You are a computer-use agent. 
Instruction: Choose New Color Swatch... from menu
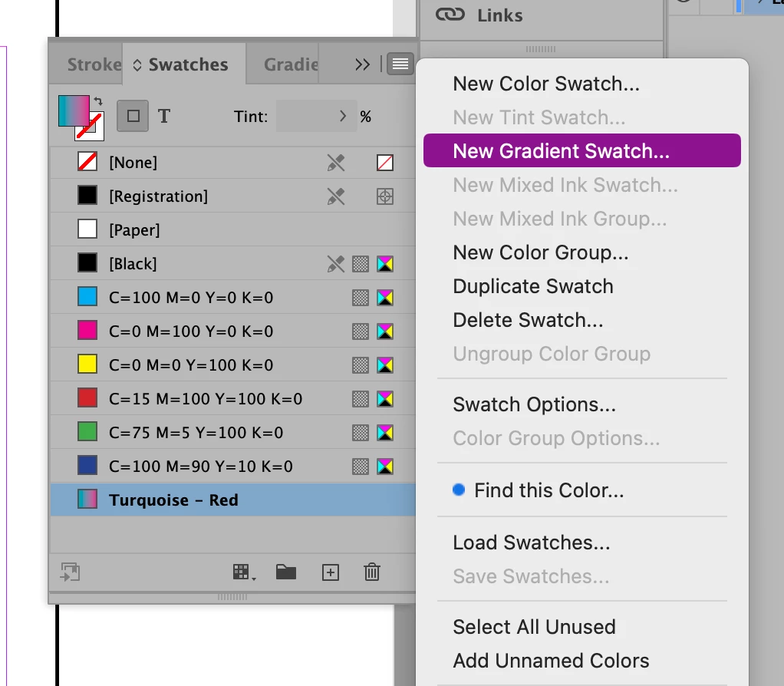[x=582, y=84]
